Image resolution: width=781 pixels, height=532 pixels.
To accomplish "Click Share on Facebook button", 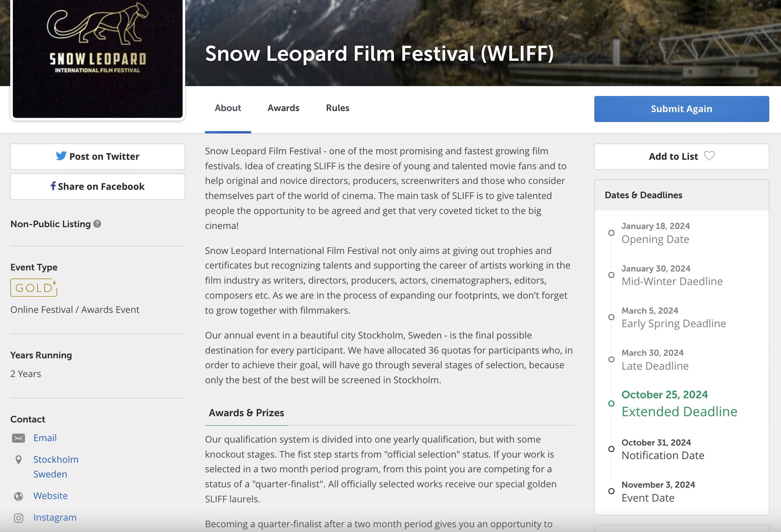I will click(x=98, y=186).
